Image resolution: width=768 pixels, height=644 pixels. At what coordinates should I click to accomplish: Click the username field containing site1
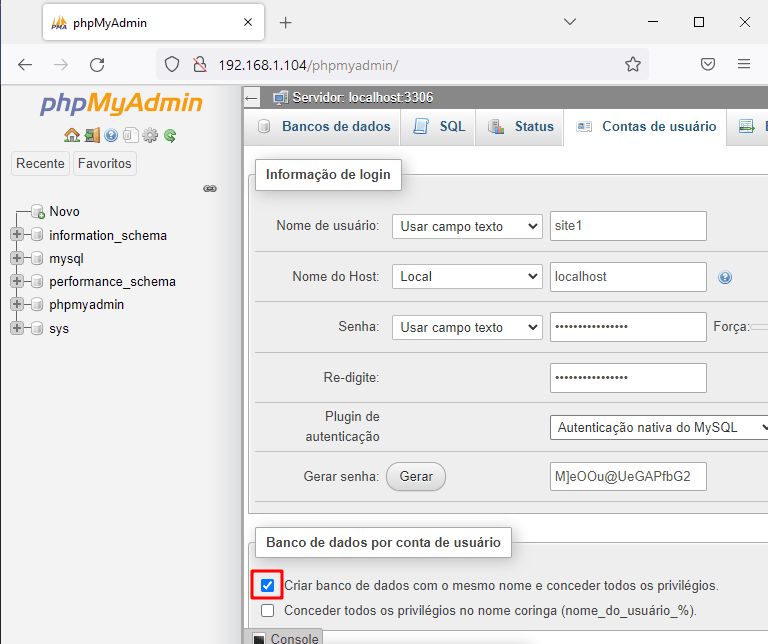point(628,226)
